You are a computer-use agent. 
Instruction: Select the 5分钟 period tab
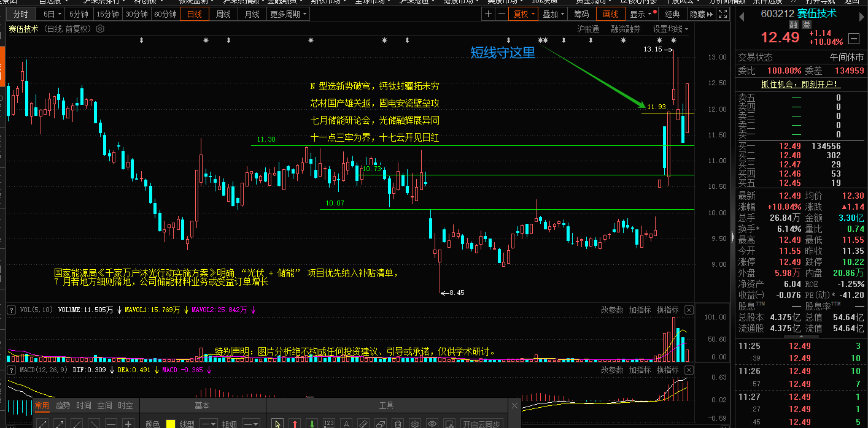(79, 14)
